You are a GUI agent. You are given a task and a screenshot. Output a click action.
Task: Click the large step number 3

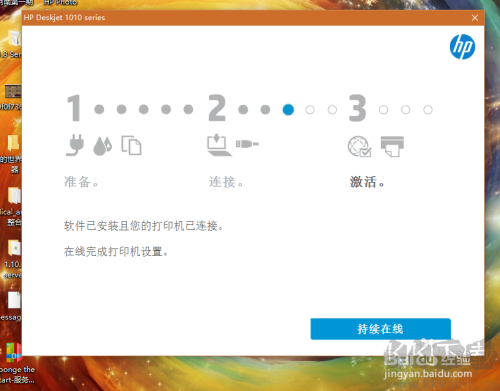[357, 108]
